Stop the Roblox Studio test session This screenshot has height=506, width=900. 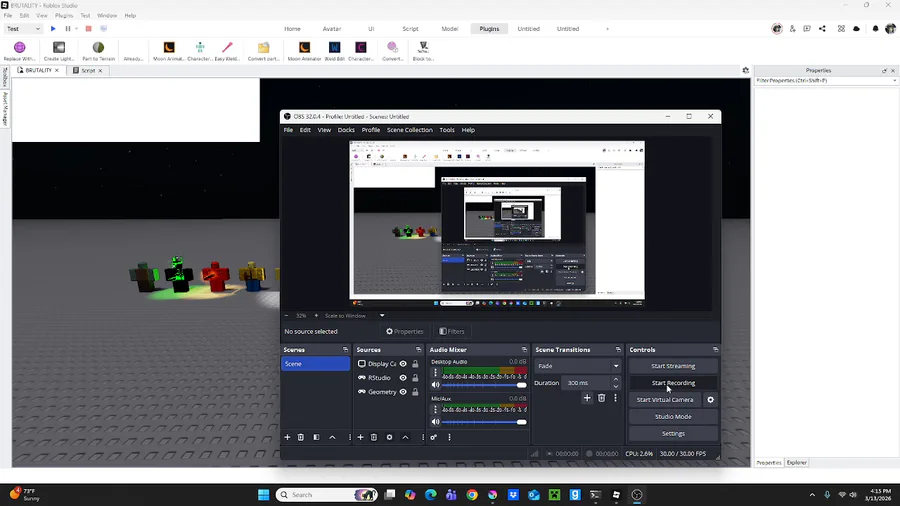pyautogui.click(x=88, y=29)
